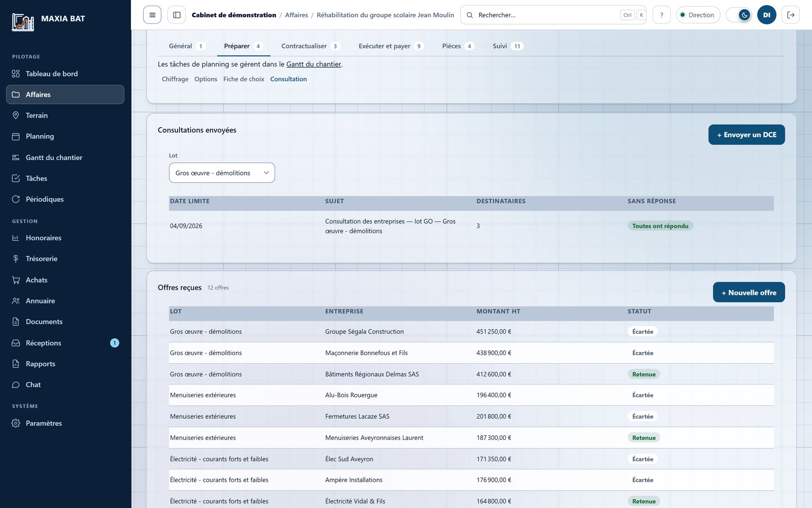812x508 pixels.
Task: Go to Planning in sidebar
Action: point(65,136)
